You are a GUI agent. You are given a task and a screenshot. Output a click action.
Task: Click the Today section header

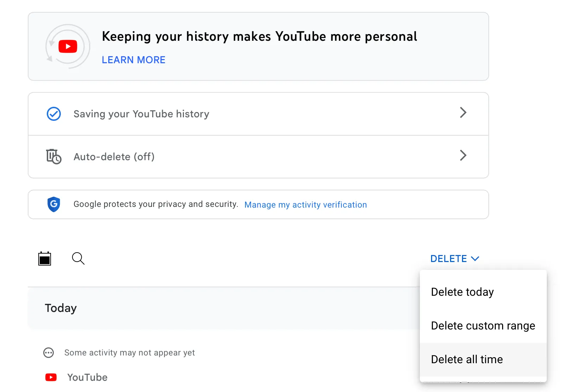pos(61,308)
